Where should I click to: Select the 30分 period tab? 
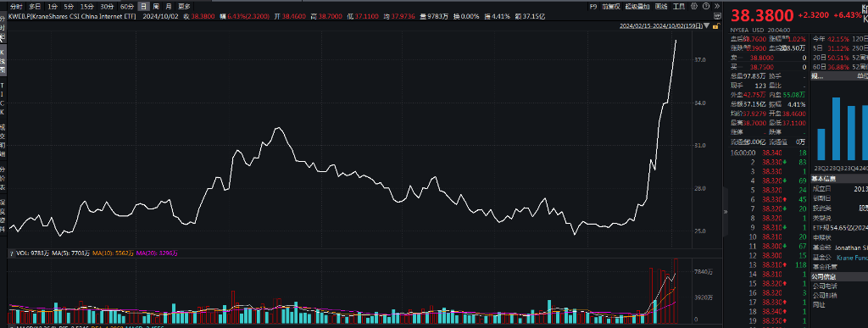point(106,7)
